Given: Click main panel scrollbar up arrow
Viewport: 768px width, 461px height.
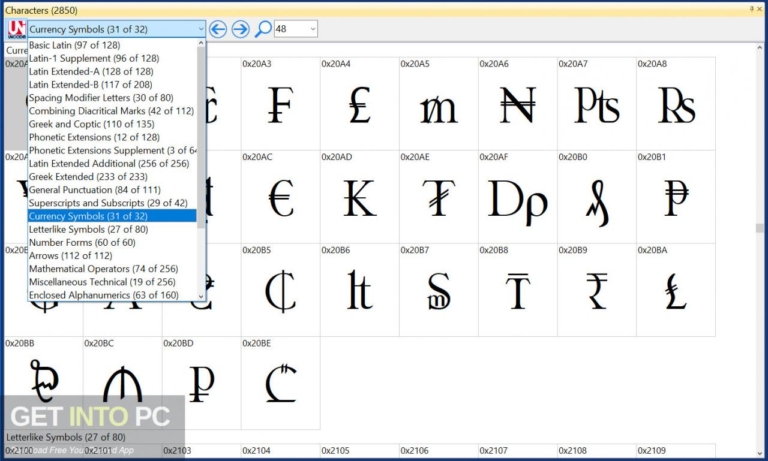Looking at the screenshot, I should (760, 48).
